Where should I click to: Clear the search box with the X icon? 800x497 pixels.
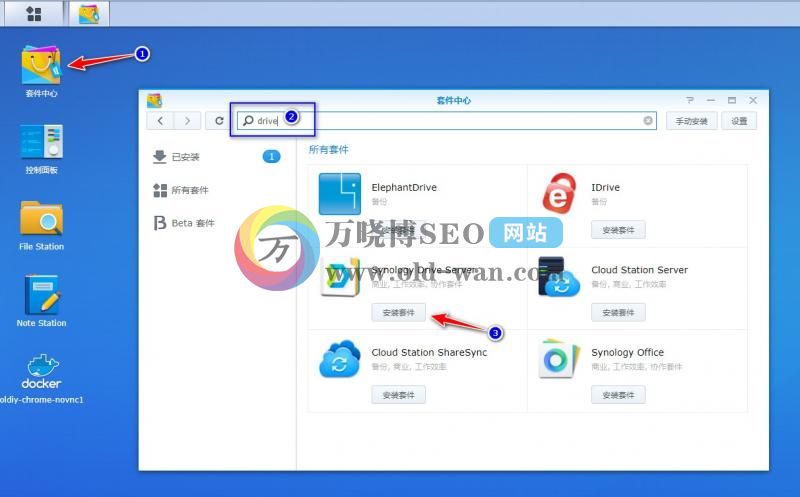[647, 121]
